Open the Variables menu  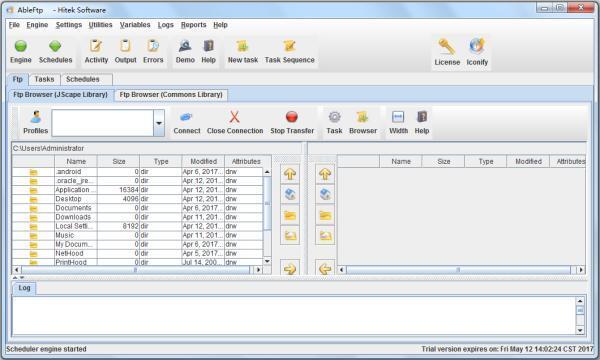135,25
